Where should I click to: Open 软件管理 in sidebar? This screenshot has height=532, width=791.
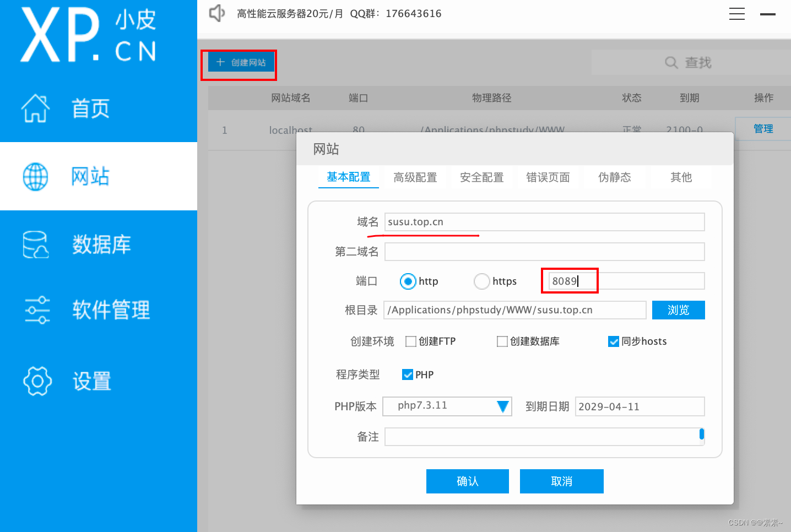111,310
